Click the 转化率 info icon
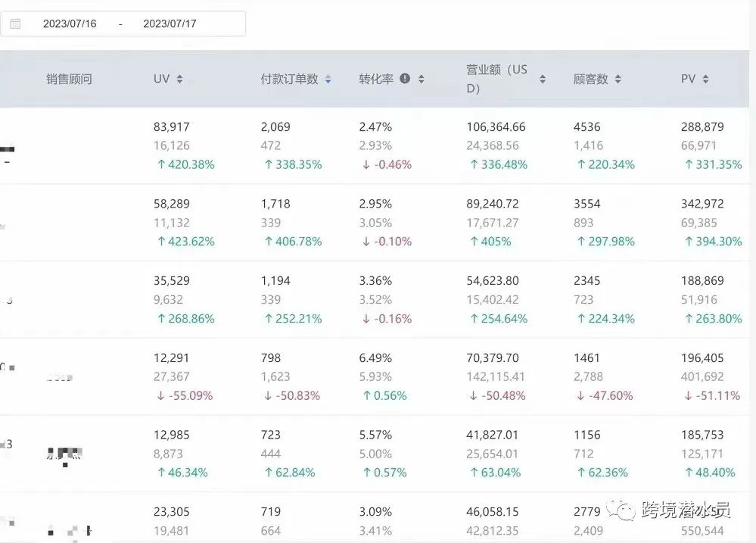The height and width of the screenshot is (543, 756). [405, 79]
